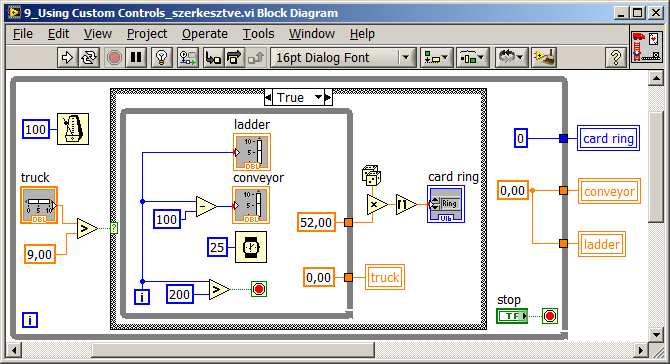Click the inner loop iteration terminal i
This screenshot has width=670, height=364.
point(142,296)
